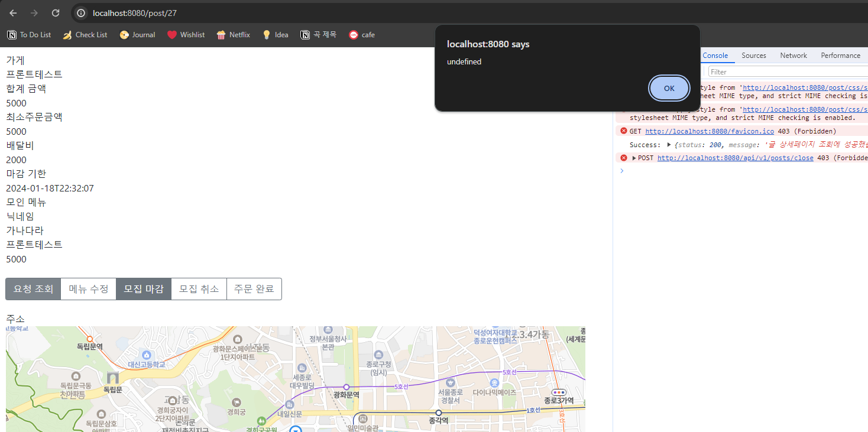Open site information icon beside the URL

[81, 13]
